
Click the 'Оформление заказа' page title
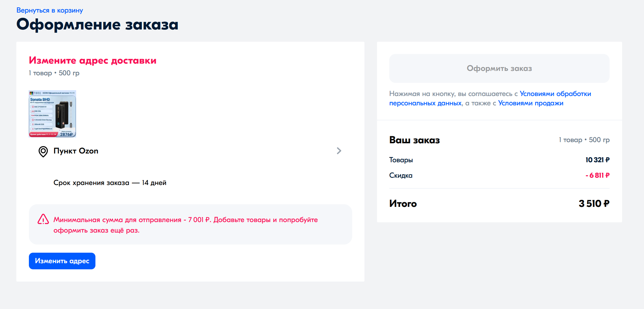point(97,25)
